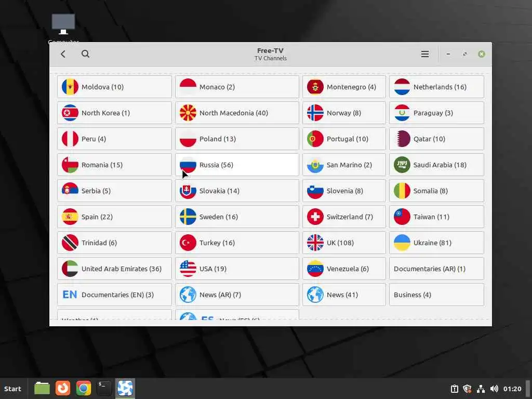Open the shield security tray icon
Viewport: 532px width, 399px height.
[467, 389]
